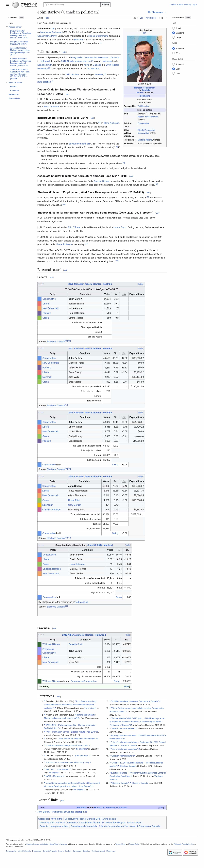
Task: Open the Danielle Smith candidate link
Action: (x=76, y=644)
